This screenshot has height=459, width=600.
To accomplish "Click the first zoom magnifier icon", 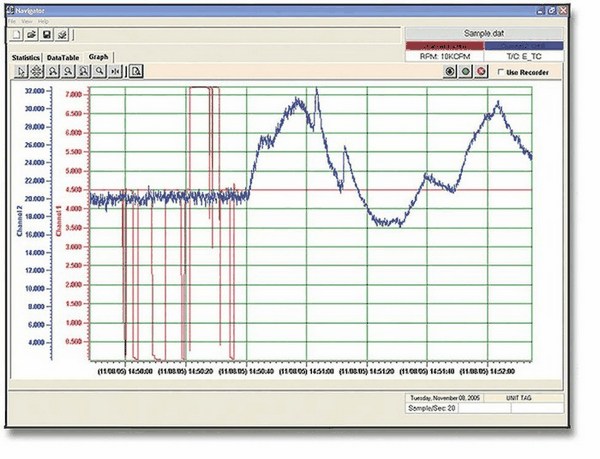I will pyautogui.click(x=52, y=71).
